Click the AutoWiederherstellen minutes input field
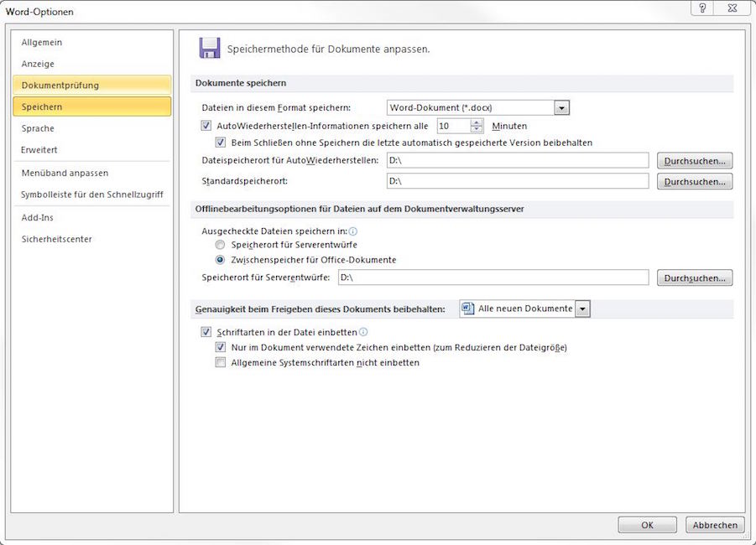 (x=453, y=126)
